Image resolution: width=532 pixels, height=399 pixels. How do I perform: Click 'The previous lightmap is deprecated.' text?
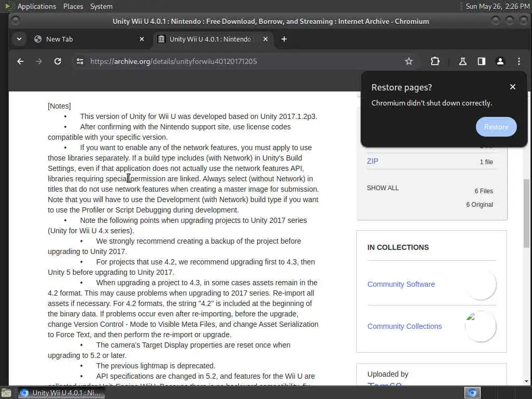(156, 366)
